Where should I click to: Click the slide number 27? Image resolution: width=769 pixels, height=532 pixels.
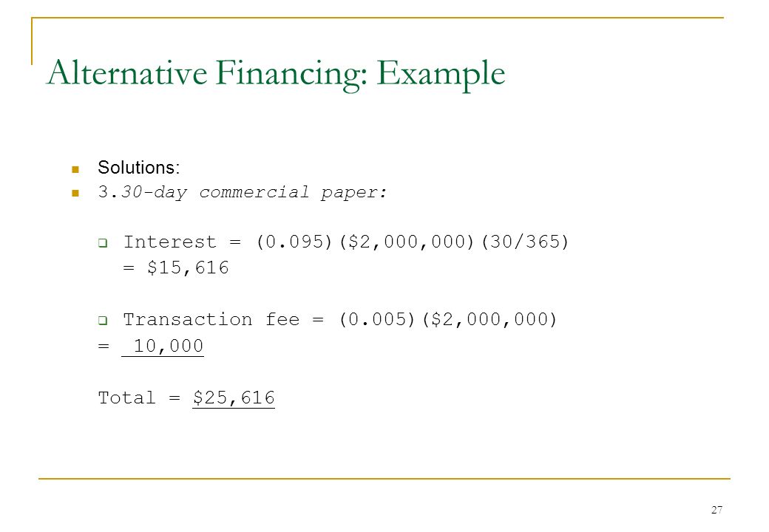pyautogui.click(x=717, y=510)
